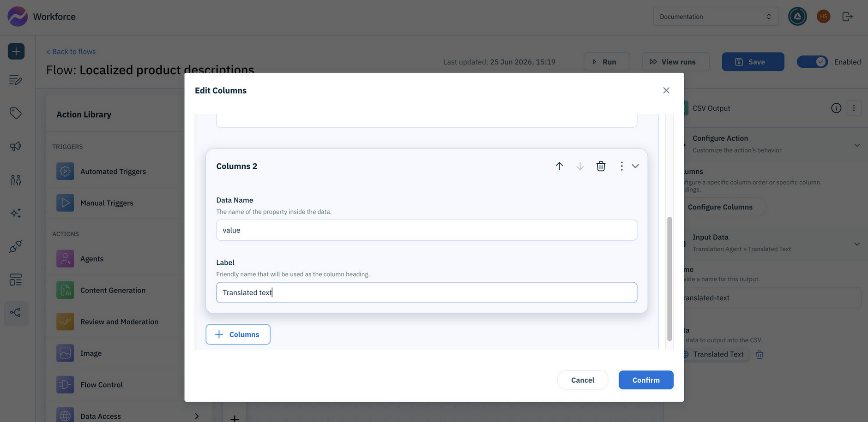868x422 pixels.
Task: Click the modal vertical scrollbar
Action: (x=669, y=279)
